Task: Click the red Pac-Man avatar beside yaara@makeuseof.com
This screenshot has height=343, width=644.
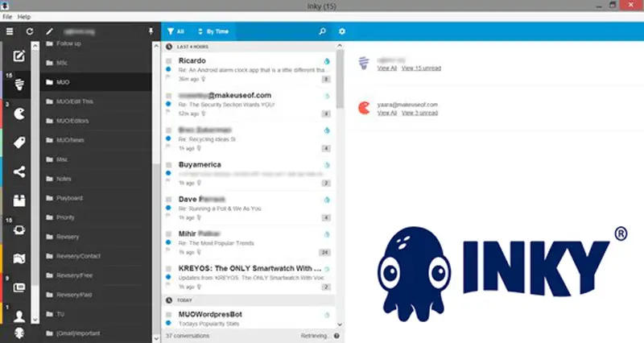Action: coord(364,108)
